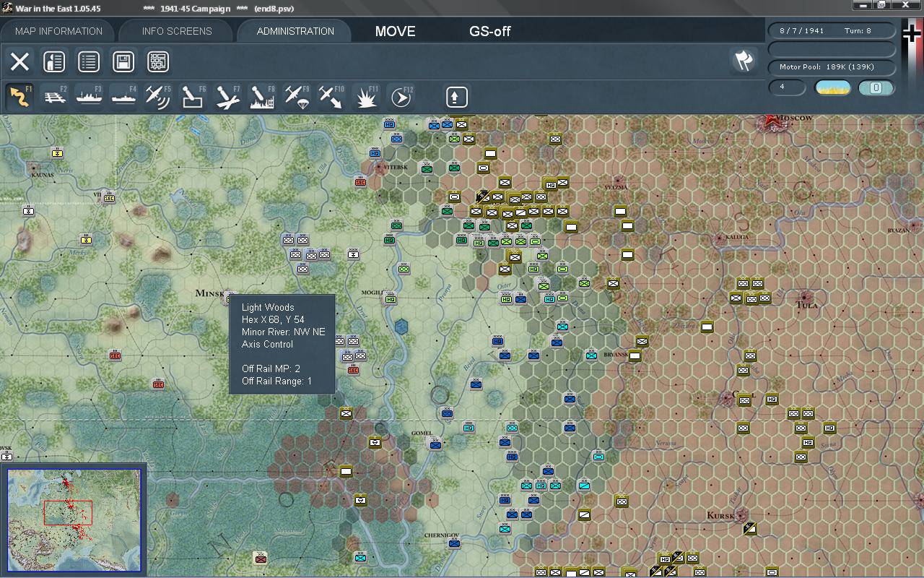Click the 'Off Rail MP: 2' text
Image resolution: width=924 pixels, height=578 pixels.
tap(271, 369)
